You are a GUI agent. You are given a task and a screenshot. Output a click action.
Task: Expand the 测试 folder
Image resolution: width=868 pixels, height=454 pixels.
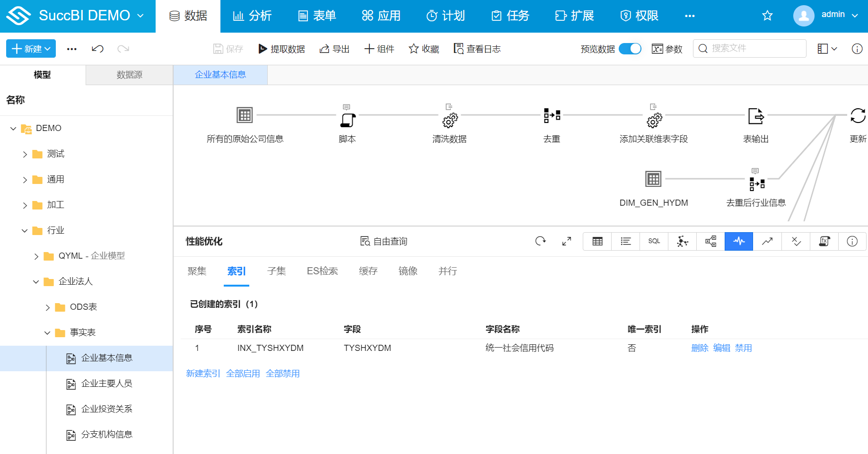25,154
